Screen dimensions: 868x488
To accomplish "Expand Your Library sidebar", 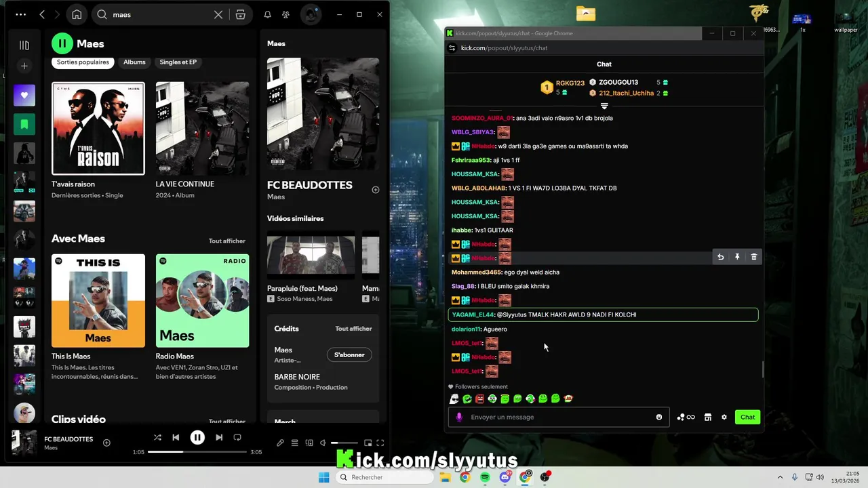I will pyautogui.click(x=24, y=45).
